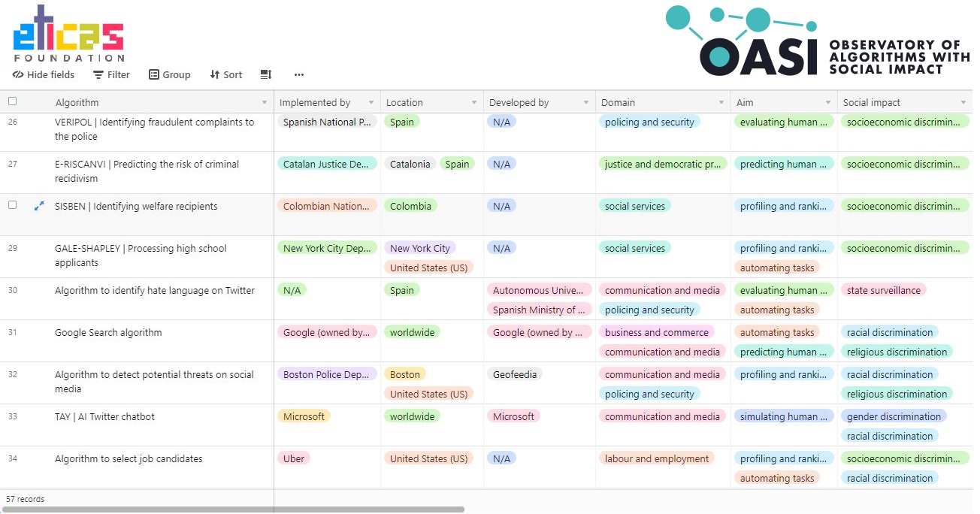
Task: Expand the SISBEN record with arrow icon
Action: point(39,206)
